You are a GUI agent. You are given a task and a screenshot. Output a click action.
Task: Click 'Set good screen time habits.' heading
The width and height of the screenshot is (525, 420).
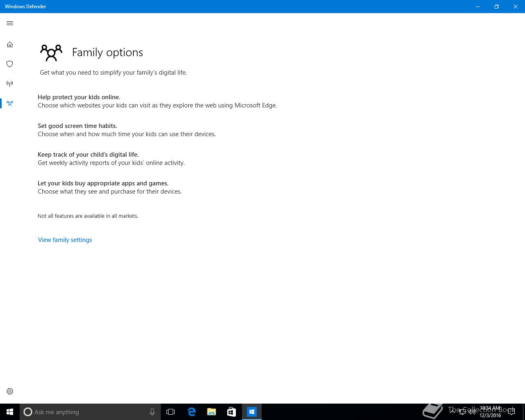[x=77, y=126]
